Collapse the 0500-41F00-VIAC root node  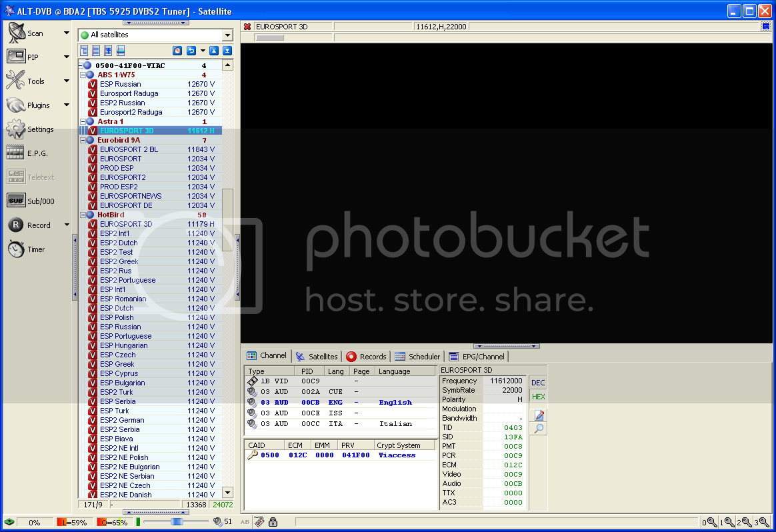pyautogui.click(x=80, y=65)
